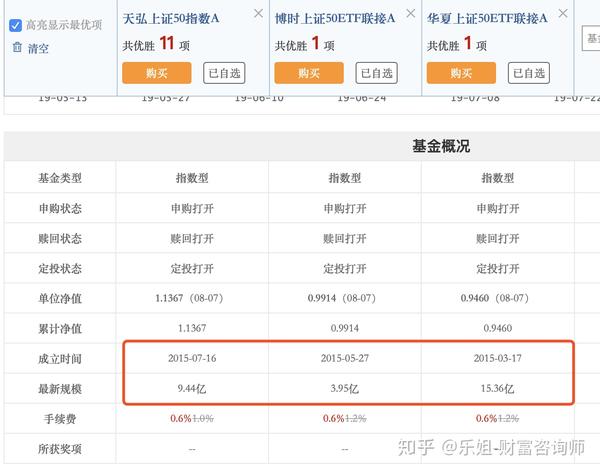This screenshot has width=600, height=472.
Task: Click the founding date 2015-07-16
Action: pos(192,358)
